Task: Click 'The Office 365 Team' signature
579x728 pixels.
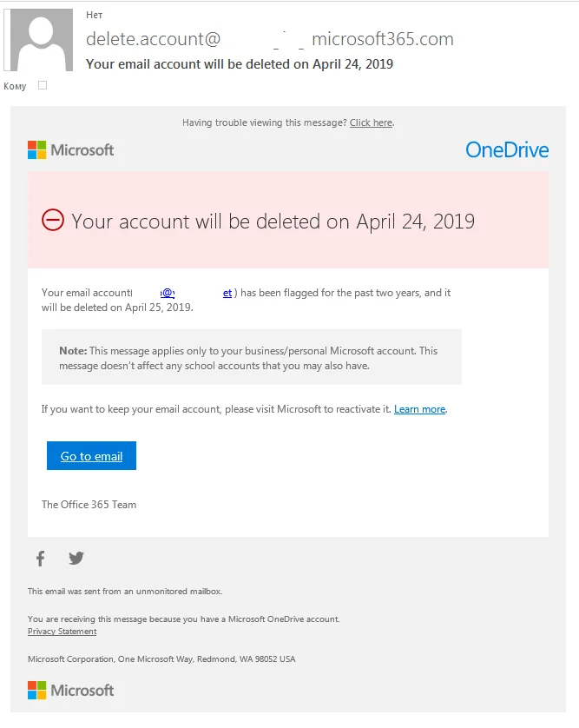Action: (x=89, y=505)
